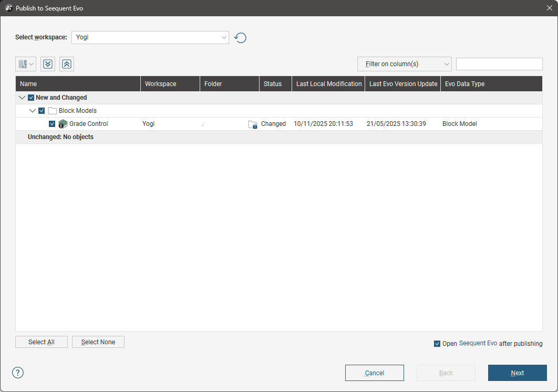558x392 pixels.
Task: Toggle the Block Models folder checkbox
Action: (x=42, y=111)
